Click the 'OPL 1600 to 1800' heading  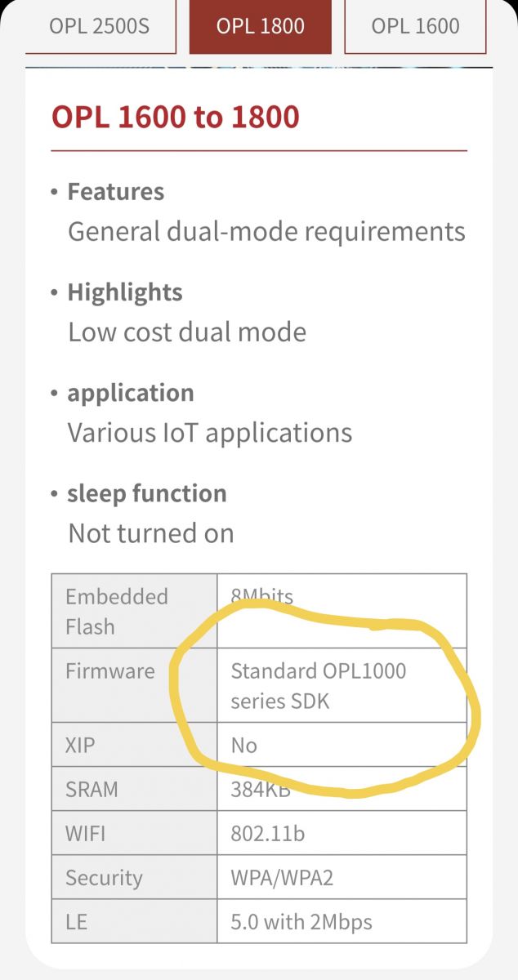click(x=176, y=118)
